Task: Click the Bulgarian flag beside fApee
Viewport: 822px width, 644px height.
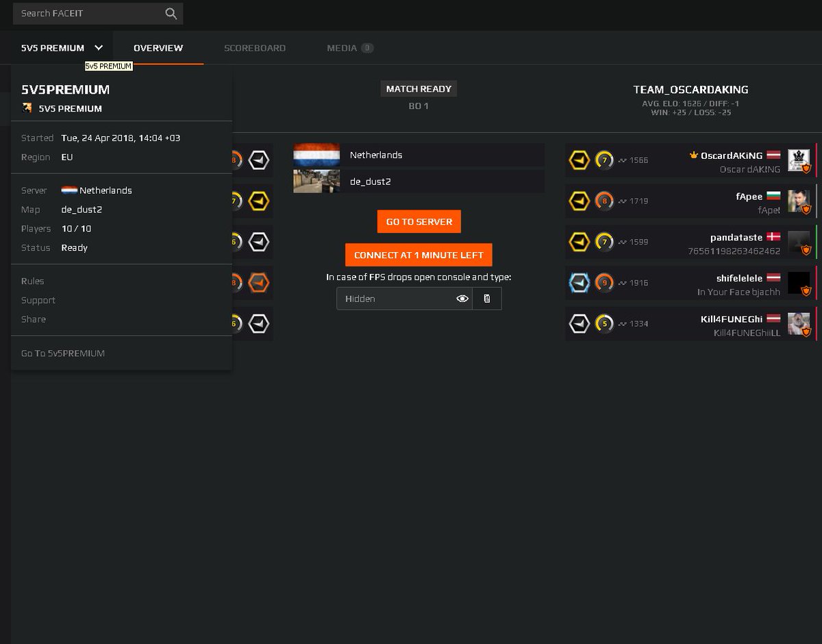Action: click(x=774, y=197)
